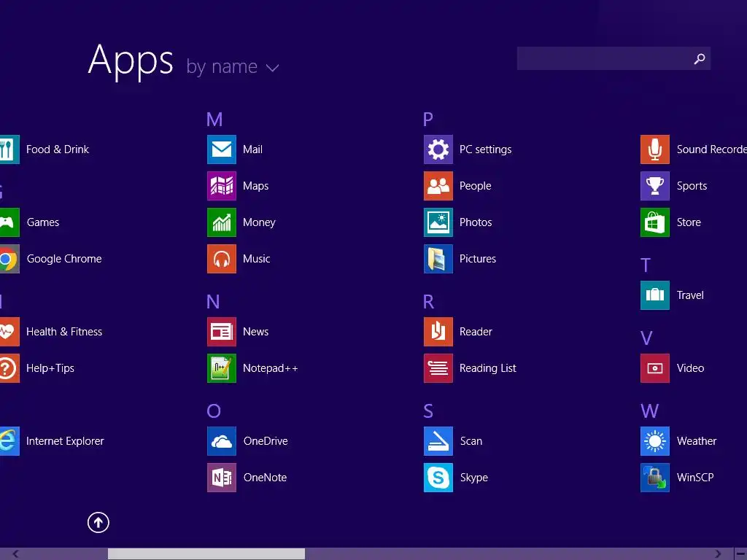Select the O letter group header
Image resolution: width=747 pixels, height=560 pixels.
[x=214, y=411]
